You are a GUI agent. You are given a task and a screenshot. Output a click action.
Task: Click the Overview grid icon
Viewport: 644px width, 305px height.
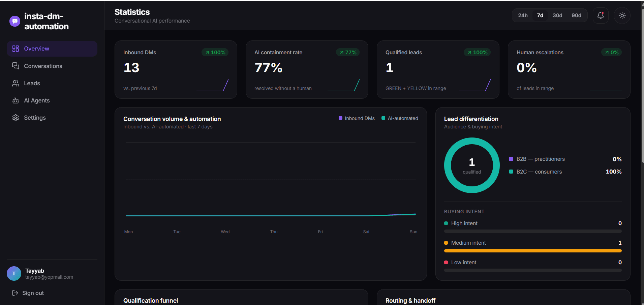pos(16,49)
